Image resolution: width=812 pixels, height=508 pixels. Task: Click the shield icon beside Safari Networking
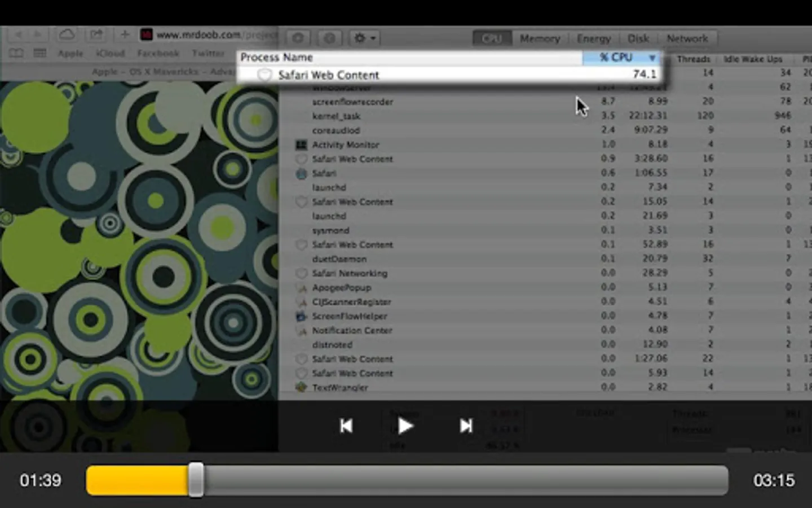tap(301, 273)
